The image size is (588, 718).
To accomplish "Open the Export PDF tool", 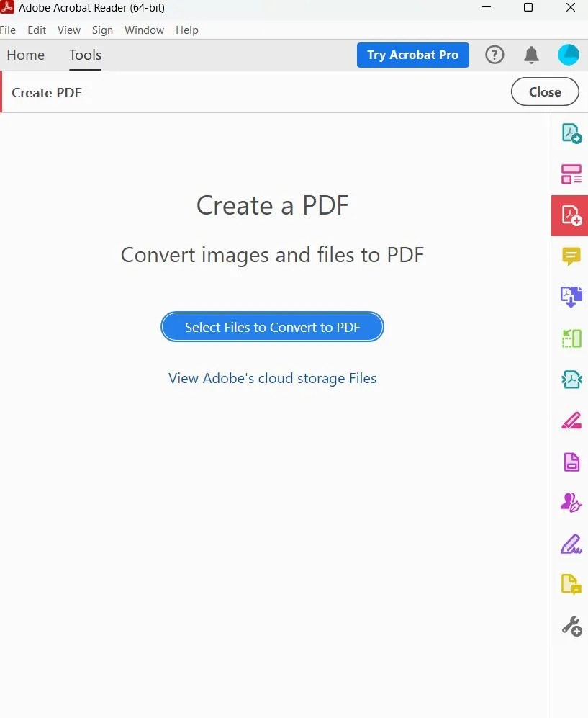I will point(569,133).
